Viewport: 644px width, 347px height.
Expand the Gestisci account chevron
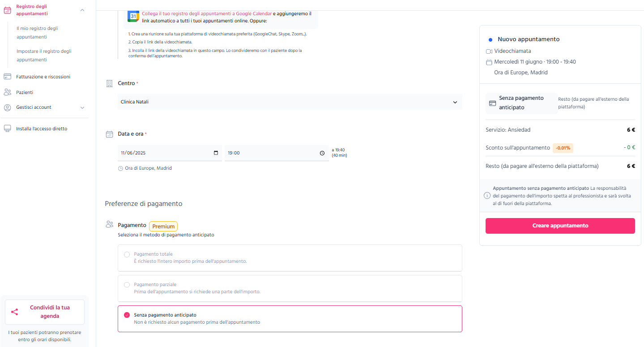82,107
